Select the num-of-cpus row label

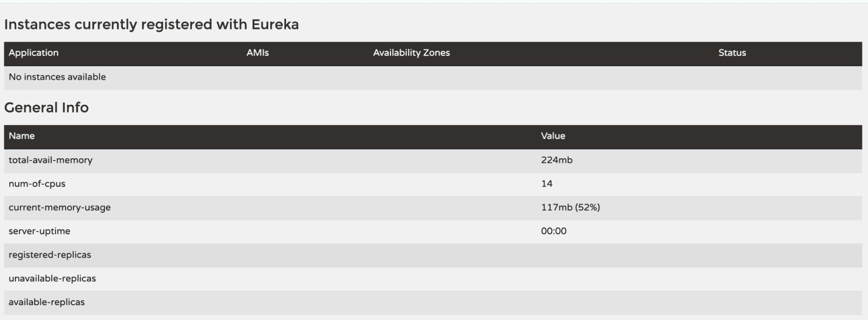[x=37, y=184]
